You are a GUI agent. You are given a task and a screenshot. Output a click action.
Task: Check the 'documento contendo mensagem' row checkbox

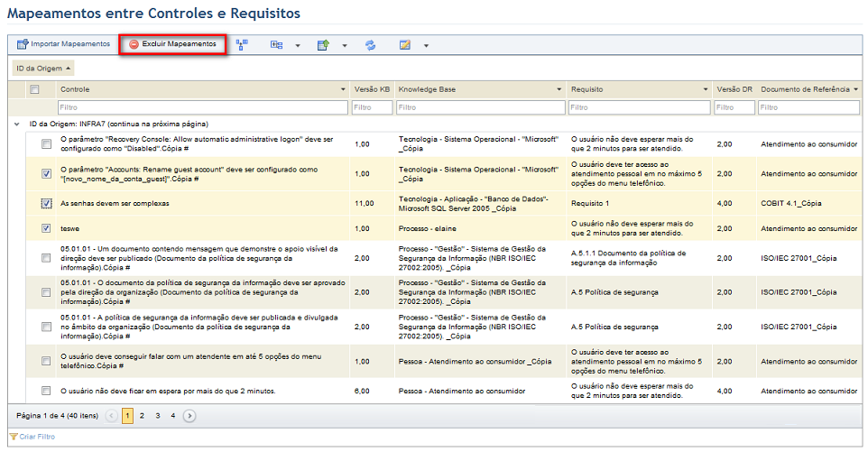[x=46, y=258]
